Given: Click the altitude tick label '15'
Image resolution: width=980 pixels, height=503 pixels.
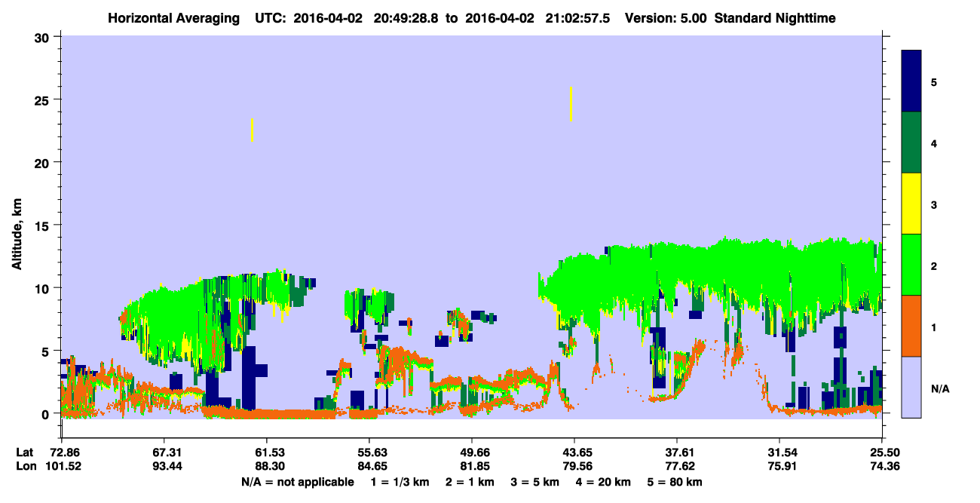Looking at the screenshot, I should 43,225.
